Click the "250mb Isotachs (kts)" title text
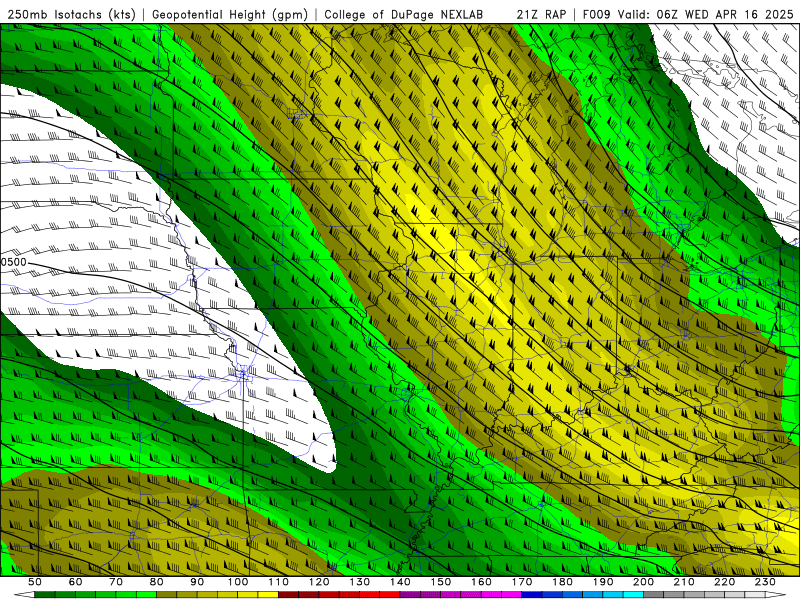This screenshot has height=600, width=800. [x=72, y=15]
